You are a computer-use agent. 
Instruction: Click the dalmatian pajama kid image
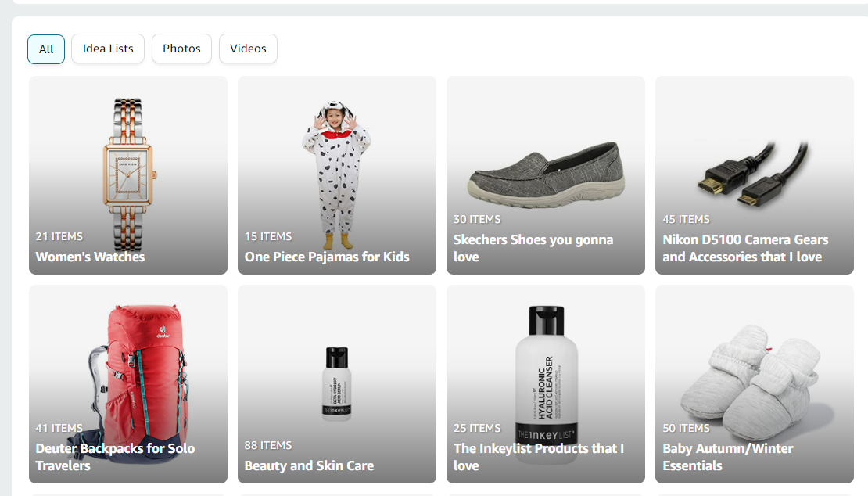pyautogui.click(x=336, y=174)
